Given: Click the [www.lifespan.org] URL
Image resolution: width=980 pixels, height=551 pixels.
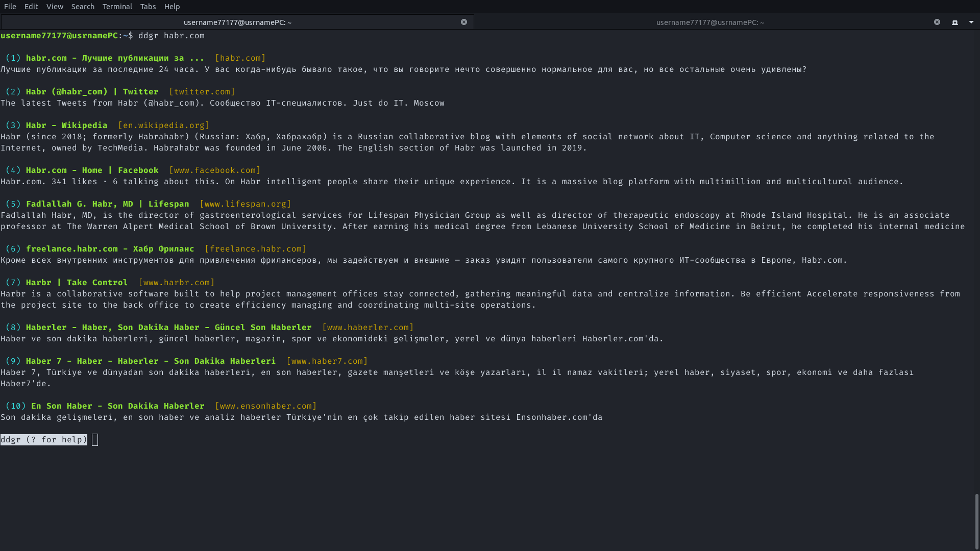Looking at the screenshot, I should [246, 204].
